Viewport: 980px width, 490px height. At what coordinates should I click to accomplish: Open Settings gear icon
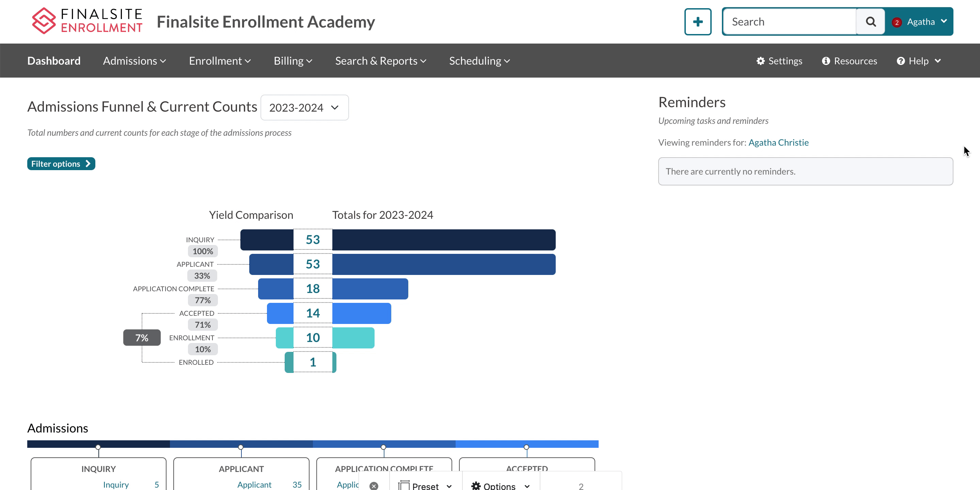[x=760, y=61]
